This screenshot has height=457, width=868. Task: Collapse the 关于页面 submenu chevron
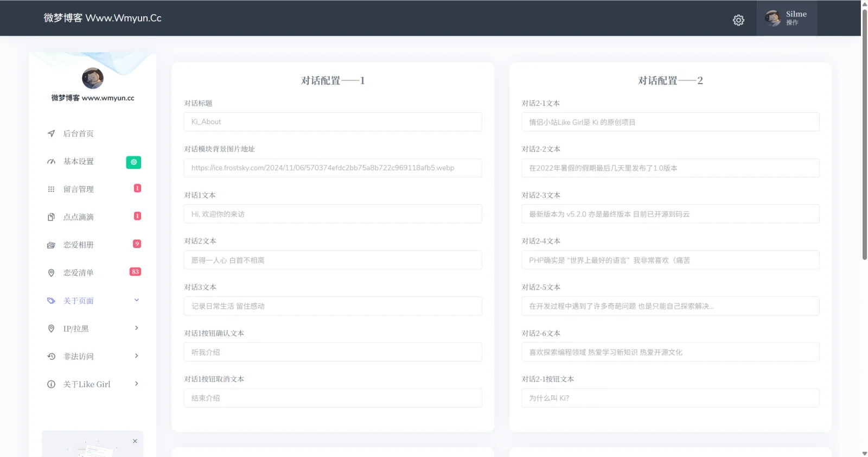tap(137, 300)
